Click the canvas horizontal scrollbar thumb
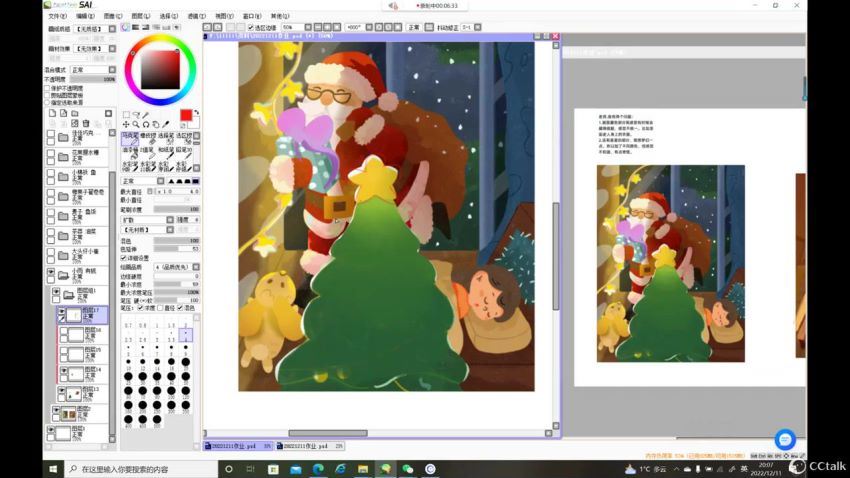850x478 pixels. tap(327, 433)
